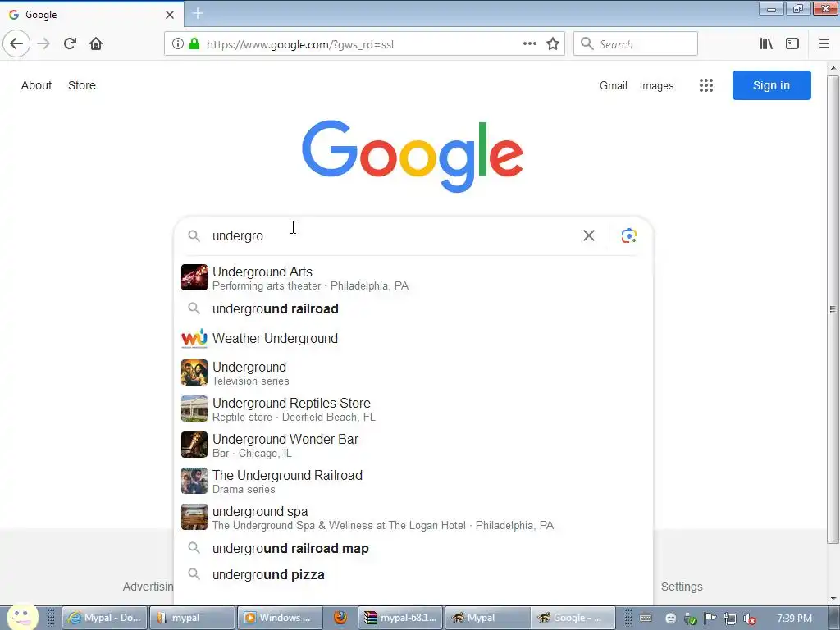Click the Start button smiley face
Viewport: 840px width, 630px height.
22,617
